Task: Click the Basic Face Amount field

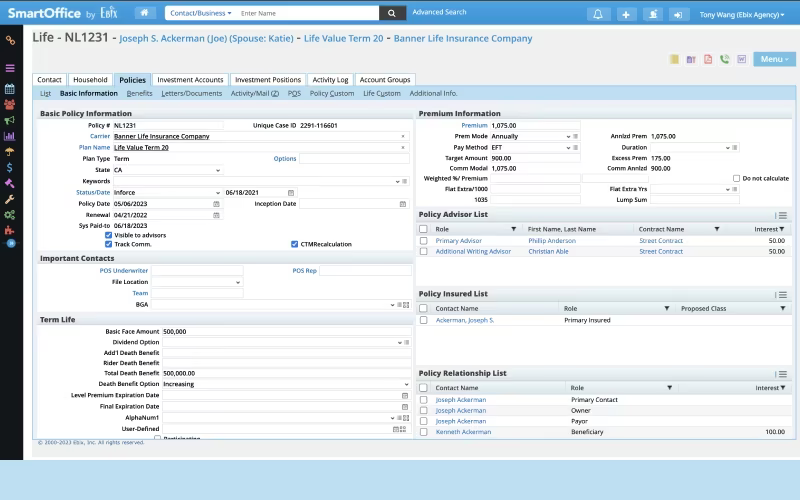Action: tap(286, 332)
